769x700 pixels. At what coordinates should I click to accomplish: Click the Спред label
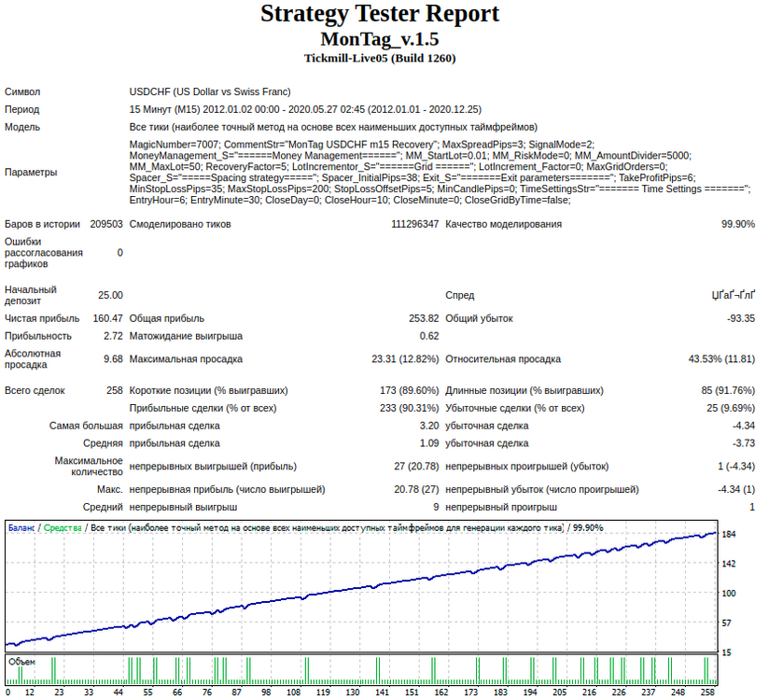coord(459,295)
